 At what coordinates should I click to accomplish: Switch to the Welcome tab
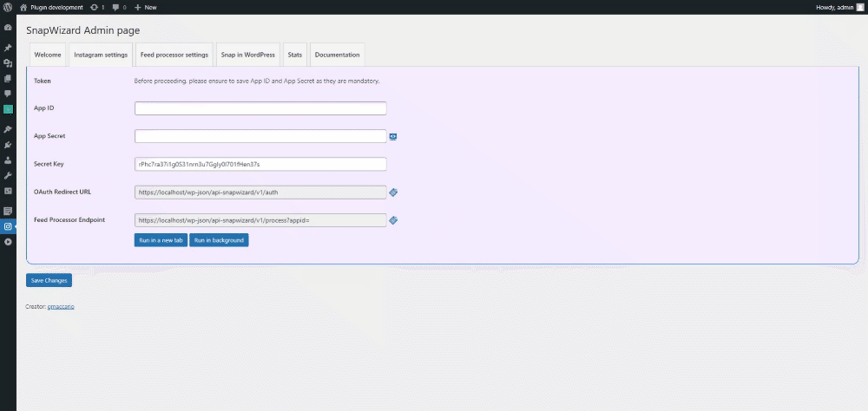click(48, 55)
